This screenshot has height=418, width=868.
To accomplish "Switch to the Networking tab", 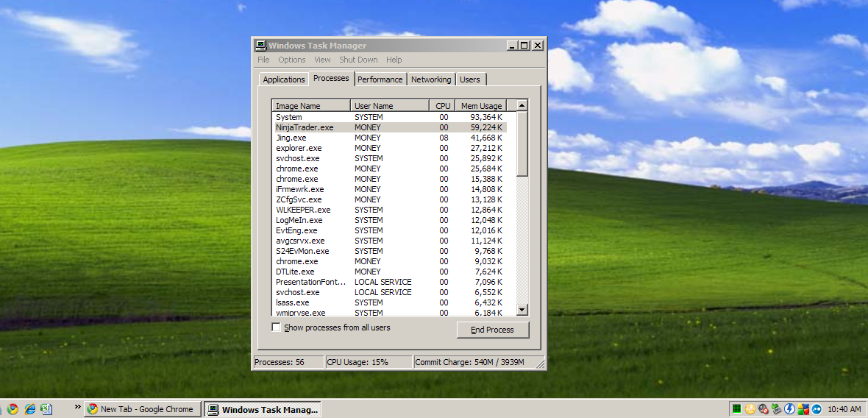I will [x=431, y=79].
